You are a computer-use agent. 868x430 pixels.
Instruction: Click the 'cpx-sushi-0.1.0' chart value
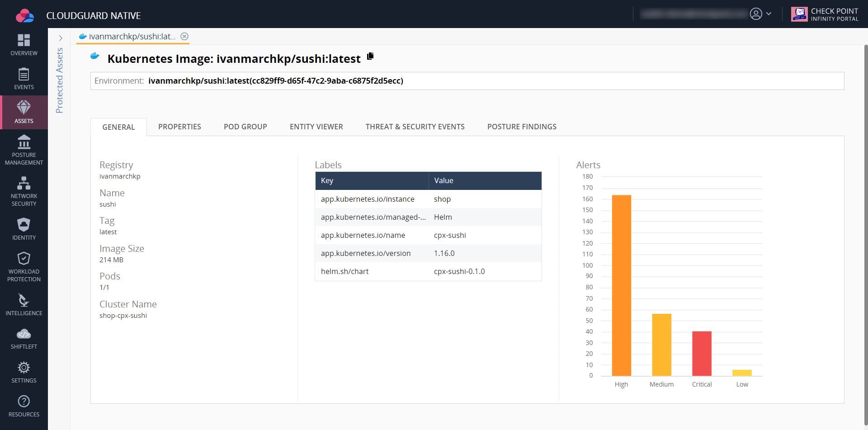point(459,271)
